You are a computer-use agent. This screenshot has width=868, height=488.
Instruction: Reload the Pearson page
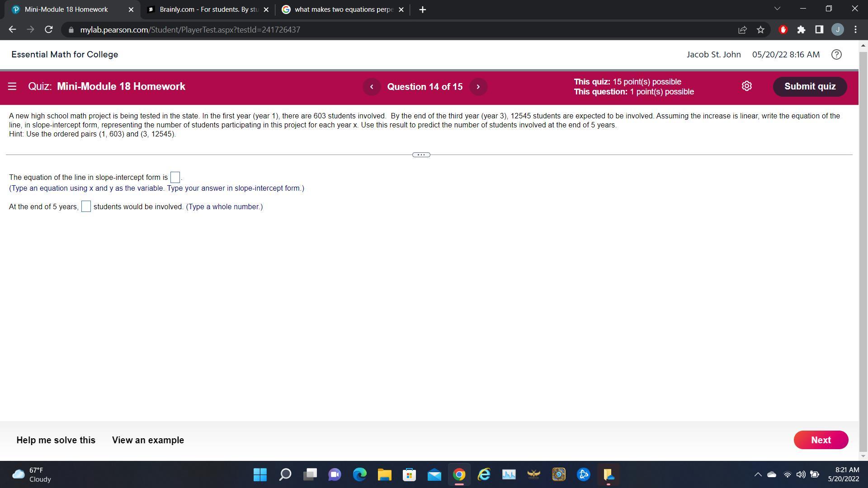click(49, 30)
